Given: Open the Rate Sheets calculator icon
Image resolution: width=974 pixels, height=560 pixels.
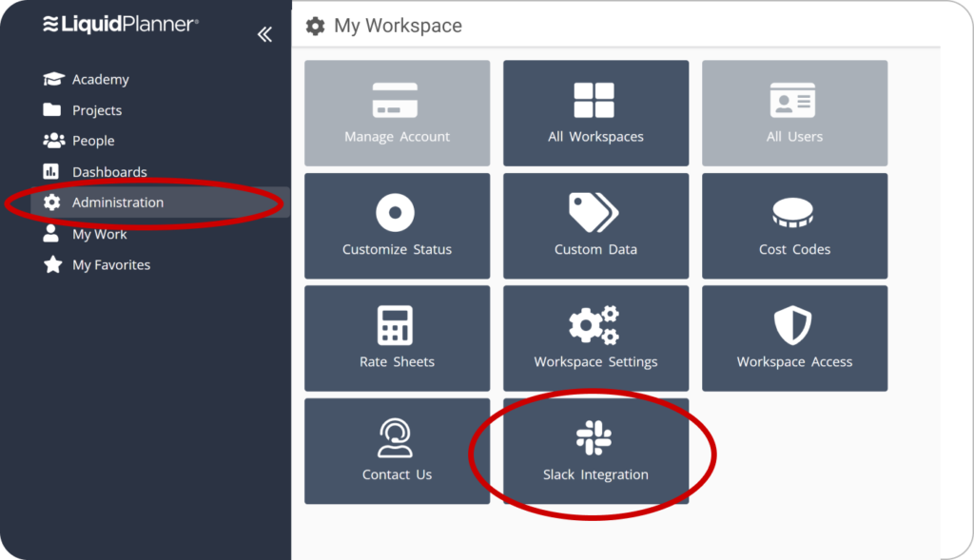Looking at the screenshot, I should point(395,325).
